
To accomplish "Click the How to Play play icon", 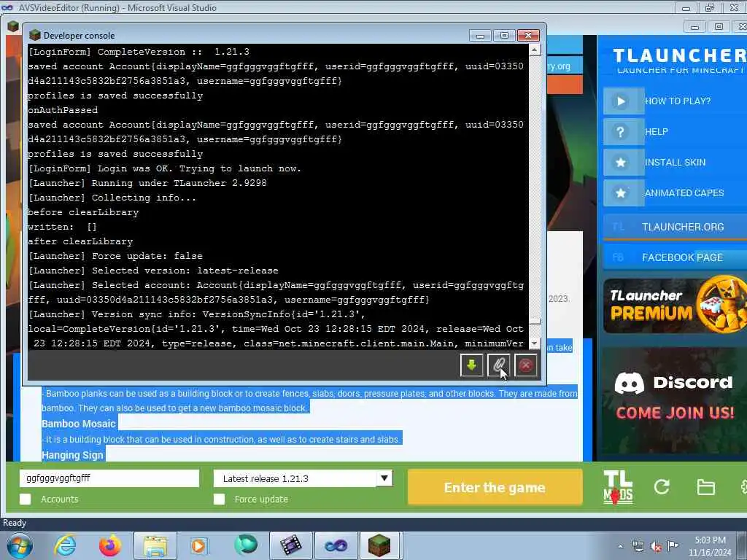I will [621, 101].
